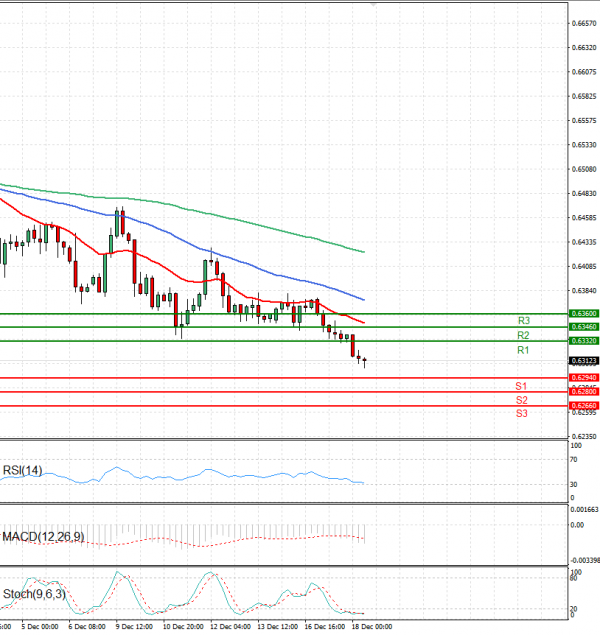Click the 0.63460 resistance price tag
This screenshot has width=600, height=635.
pyautogui.click(x=583, y=327)
